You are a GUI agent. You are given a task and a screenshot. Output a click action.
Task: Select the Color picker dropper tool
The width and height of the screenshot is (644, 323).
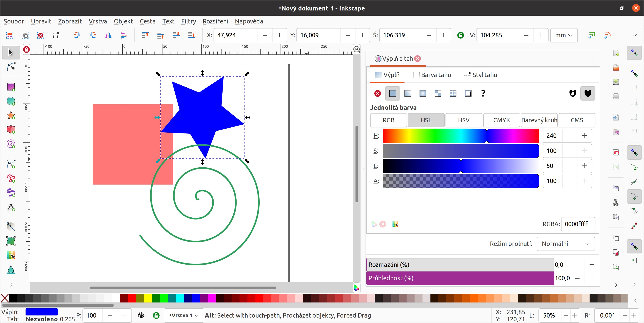click(x=11, y=255)
